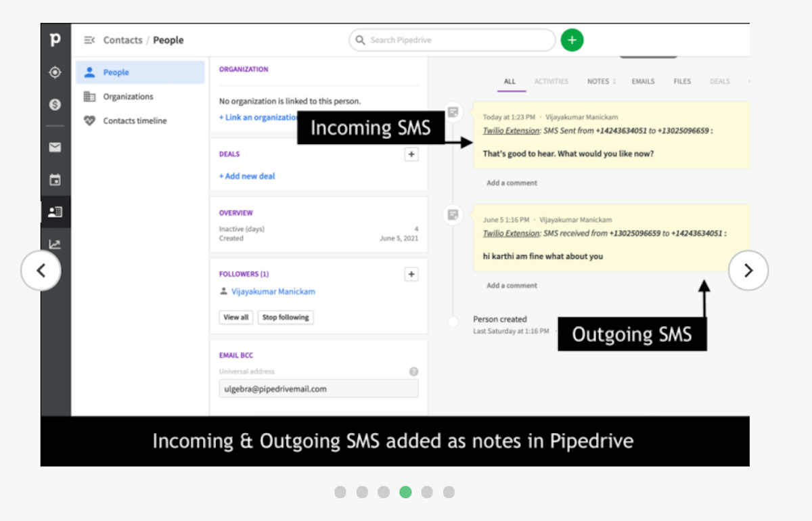Collapse menu icon beside Contacts breadcrumb
This screenshot has height=521, width=812.
[89, 41]
